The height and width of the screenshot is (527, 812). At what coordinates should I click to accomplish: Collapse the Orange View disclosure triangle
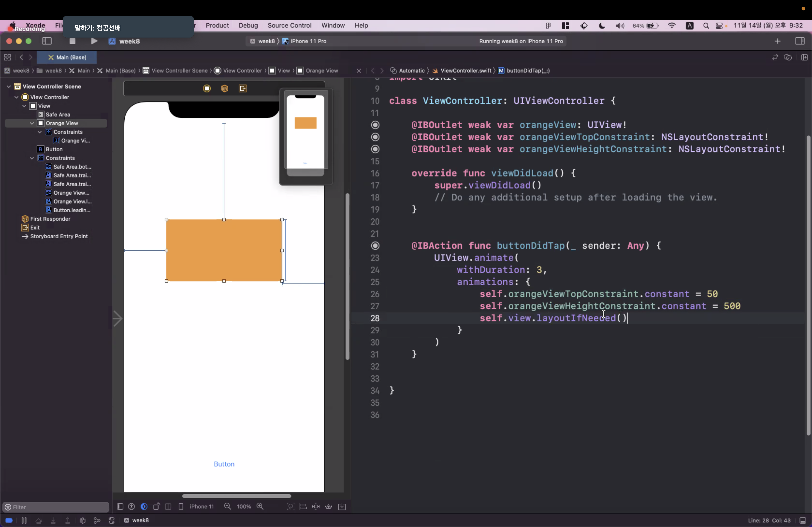click(32, 123)
